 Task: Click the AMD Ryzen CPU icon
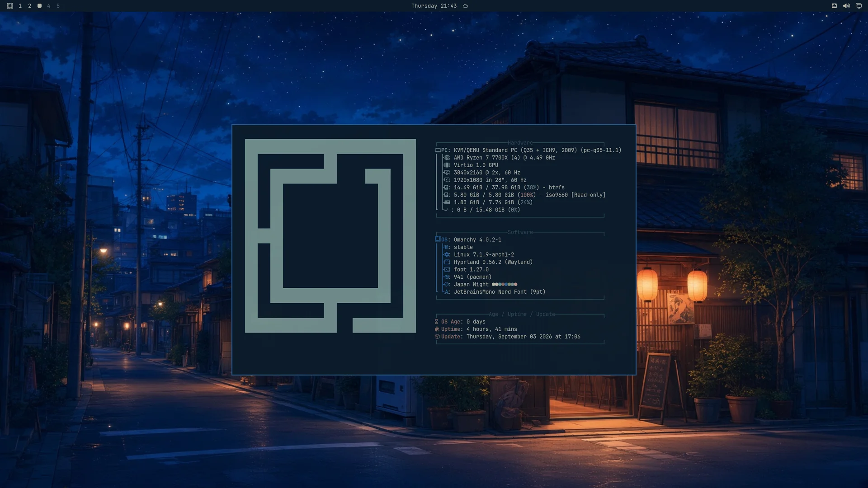(447, 158)
